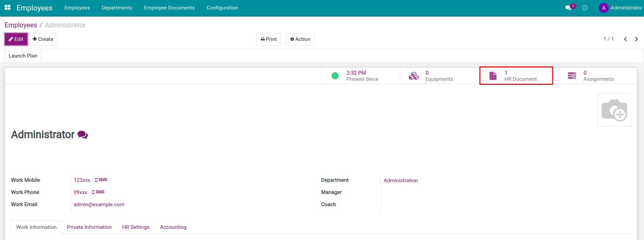This screenshot has width=644, height=240.
Task: Click the 1 / 1 record pager
Action: (x=608, y=39)
